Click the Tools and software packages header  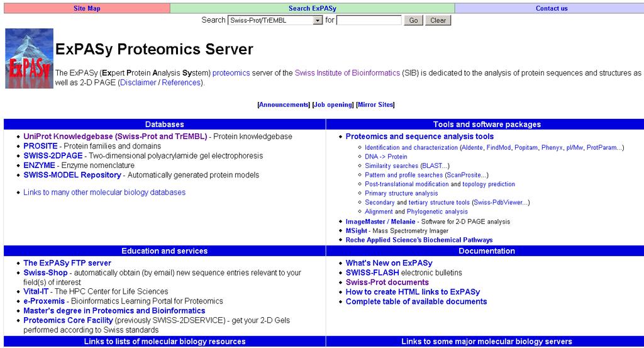point(486,124)
